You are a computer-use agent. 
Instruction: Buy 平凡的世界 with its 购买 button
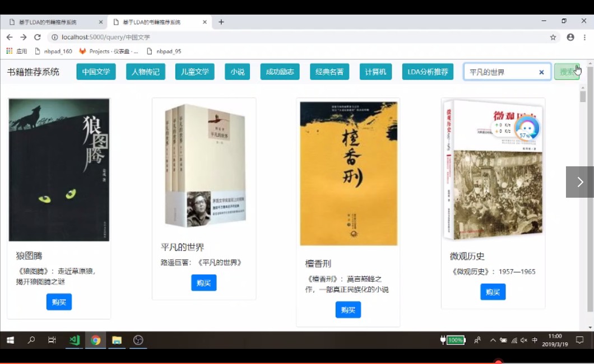(x=204, y=283)
